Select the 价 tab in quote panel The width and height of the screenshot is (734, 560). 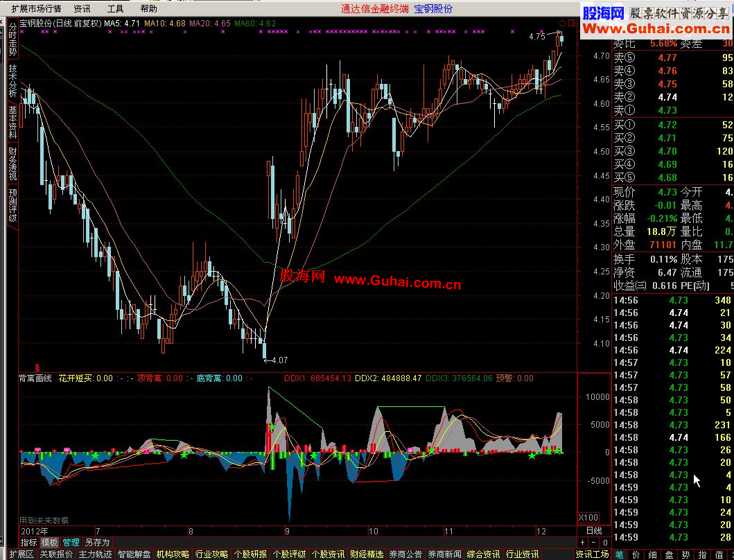636,554
